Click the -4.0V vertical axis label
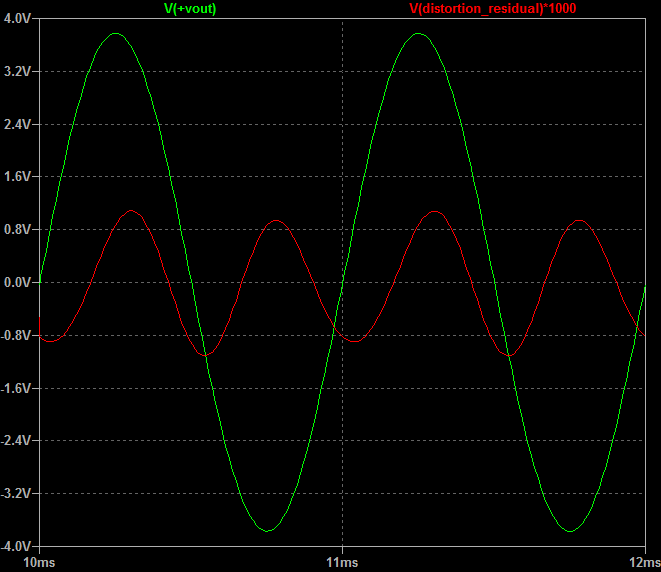661x572 pixels. [16, 546]
